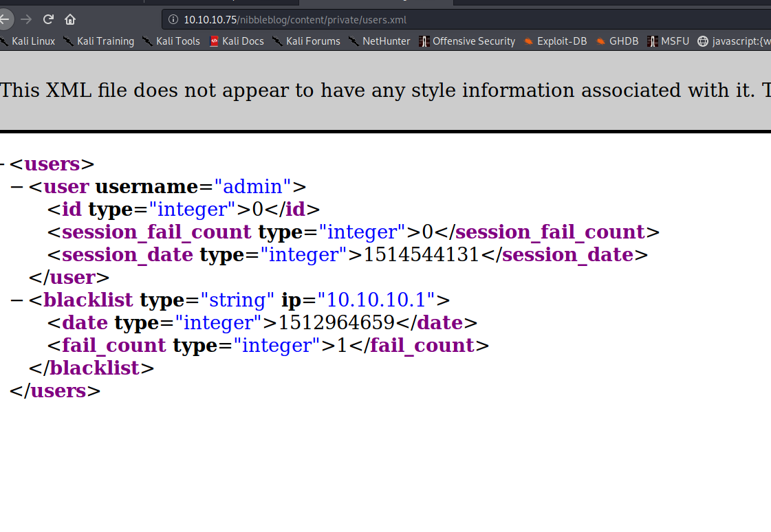Open the Kali Forums bookmark
The height and width of the screenshot is (532, 771).
tap(306, 41)
